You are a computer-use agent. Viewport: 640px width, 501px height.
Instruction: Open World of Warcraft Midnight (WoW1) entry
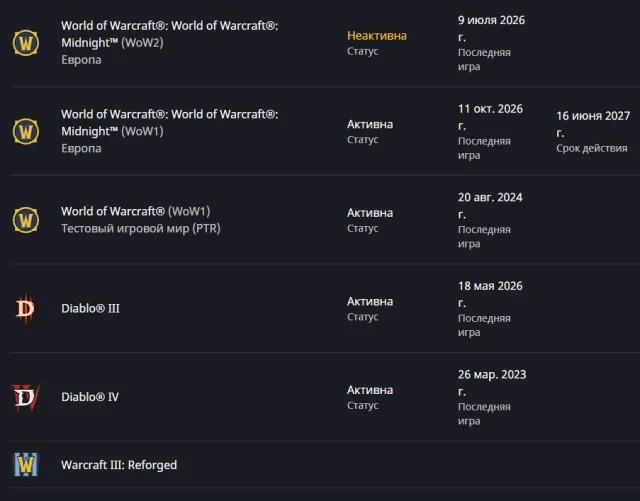169,122
